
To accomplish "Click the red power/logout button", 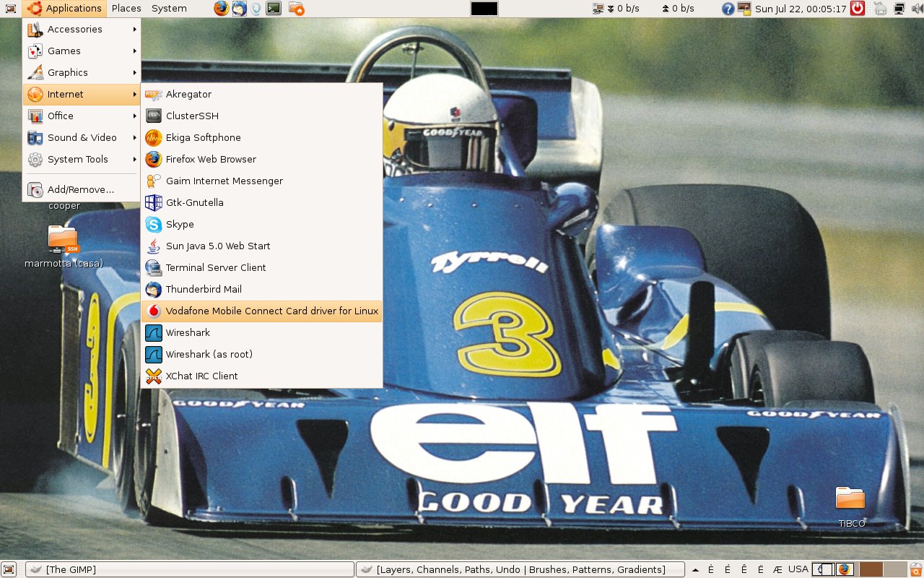I will [x=858, y=9].
